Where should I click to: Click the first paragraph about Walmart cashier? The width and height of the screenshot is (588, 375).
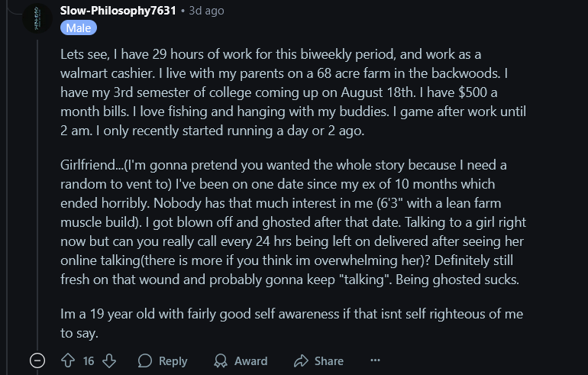pyautogui.click(x=293, y=92)
